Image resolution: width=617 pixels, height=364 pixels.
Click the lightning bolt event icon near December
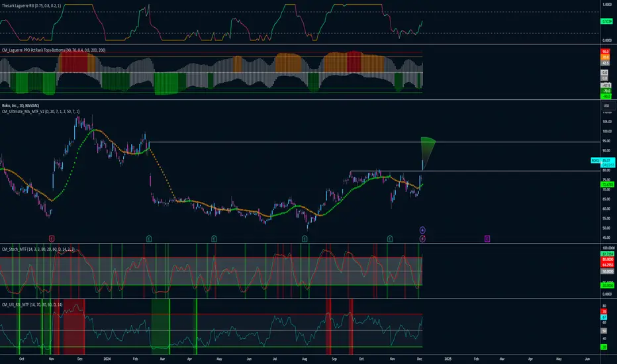pos(422,238)
